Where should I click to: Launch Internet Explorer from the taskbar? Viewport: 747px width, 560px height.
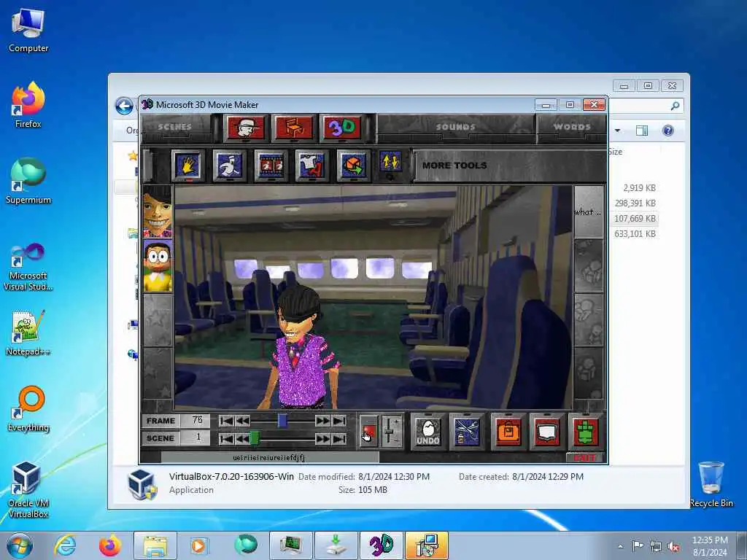click(65, 545)
